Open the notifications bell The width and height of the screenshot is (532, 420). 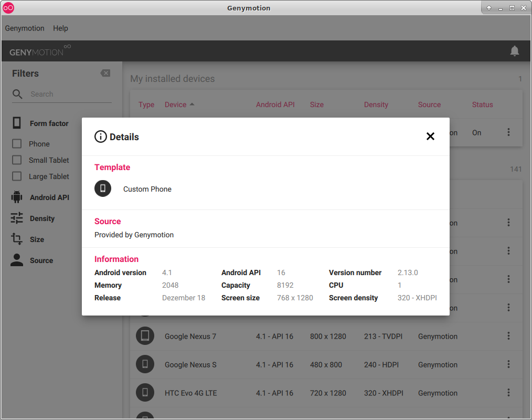coord(514,51)
